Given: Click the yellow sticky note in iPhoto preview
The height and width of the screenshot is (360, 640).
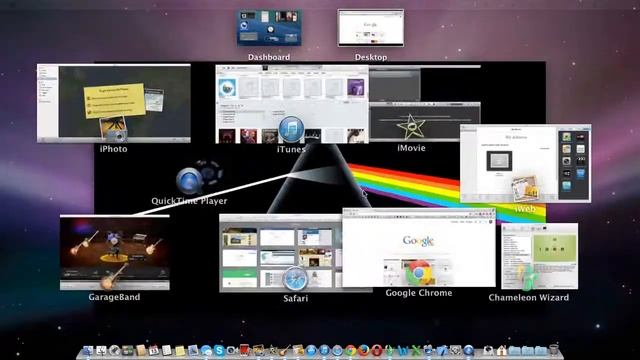Looking at the screenshot, I should [x=115, y=100].
